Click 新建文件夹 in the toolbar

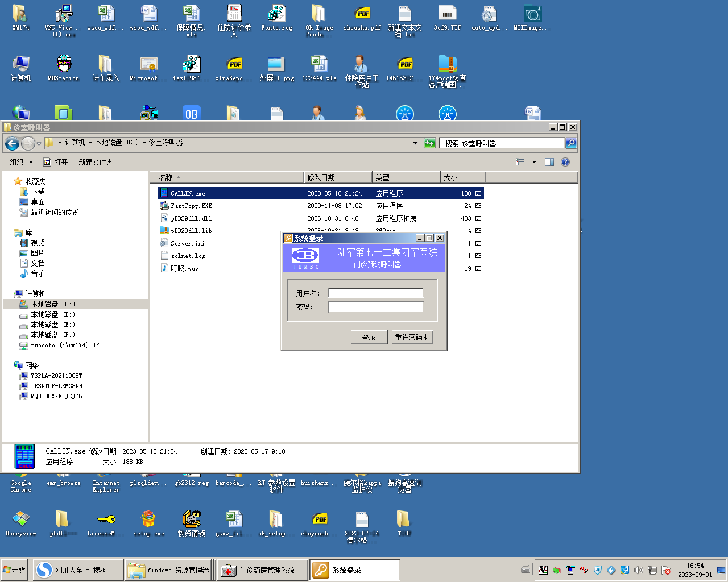pyautogui.click(x=96, y=162)
